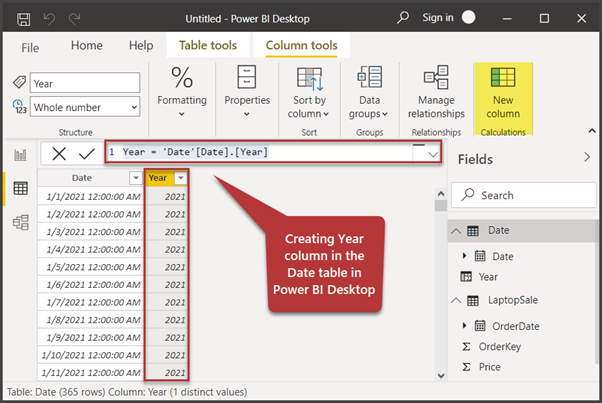
Task: Click the Year column name field
Action: point(85,83)
